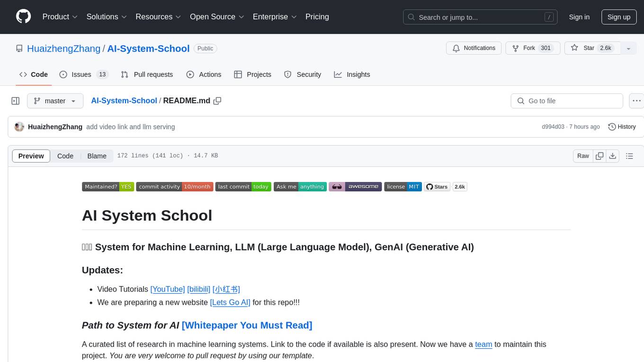View file History

622,127
